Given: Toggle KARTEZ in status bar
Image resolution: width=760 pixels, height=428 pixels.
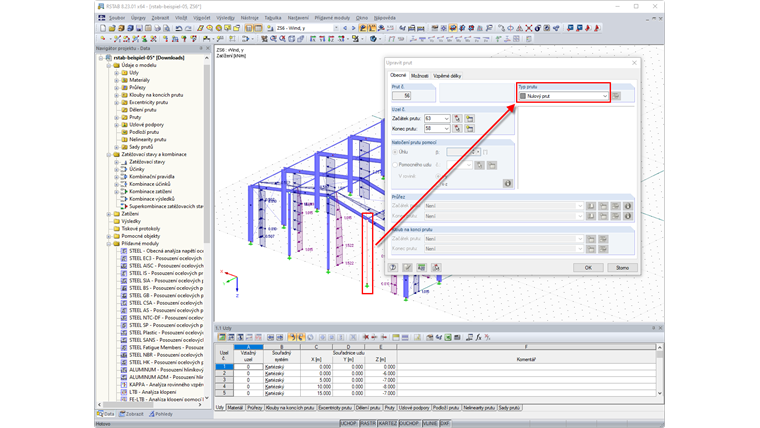Looking at the screenshot, I should coord(387,424).
